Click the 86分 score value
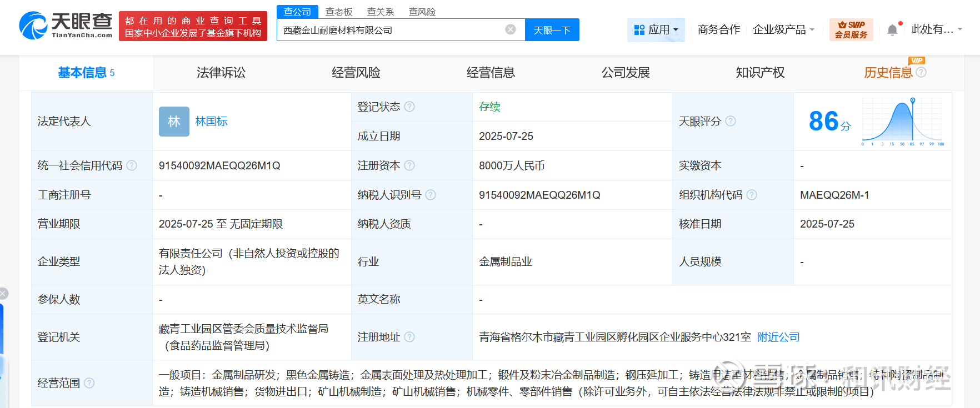Screen dimensions: 980x408 829,122
